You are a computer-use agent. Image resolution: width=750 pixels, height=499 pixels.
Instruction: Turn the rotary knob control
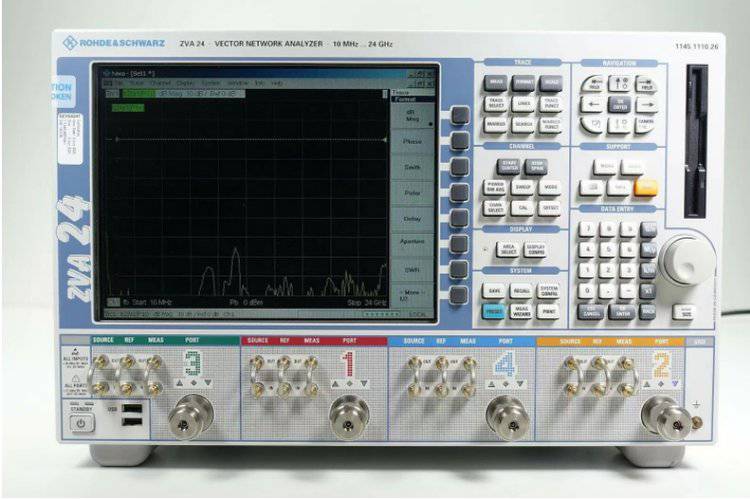[x=686, y=259]
